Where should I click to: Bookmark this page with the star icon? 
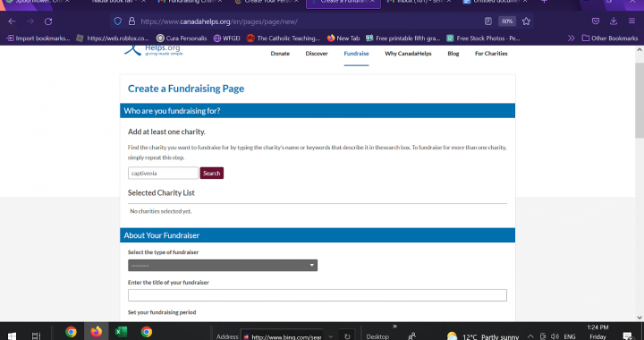point(526,21)
